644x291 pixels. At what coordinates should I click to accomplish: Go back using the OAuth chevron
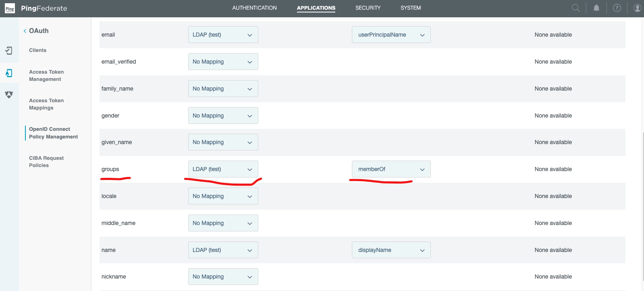25,31
